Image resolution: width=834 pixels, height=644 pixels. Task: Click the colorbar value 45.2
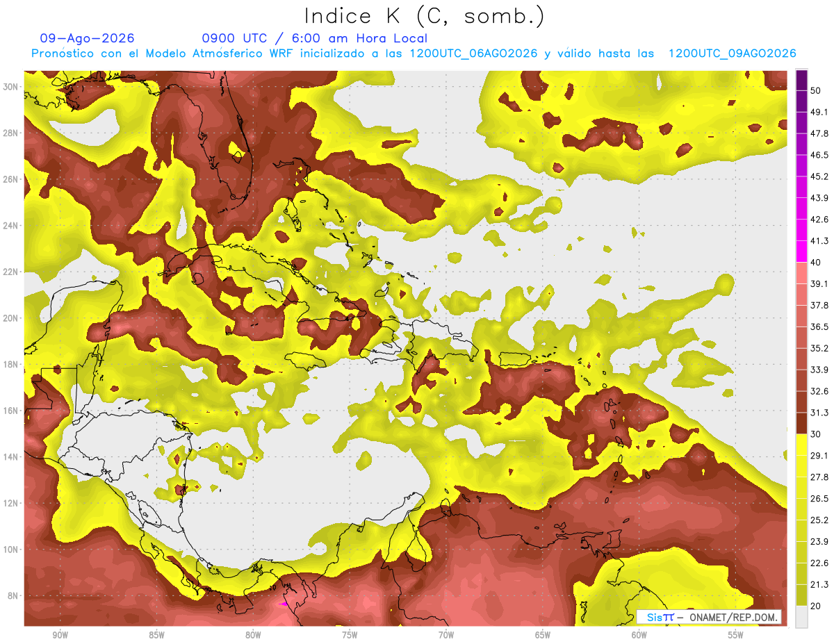[x=819, y=176]
